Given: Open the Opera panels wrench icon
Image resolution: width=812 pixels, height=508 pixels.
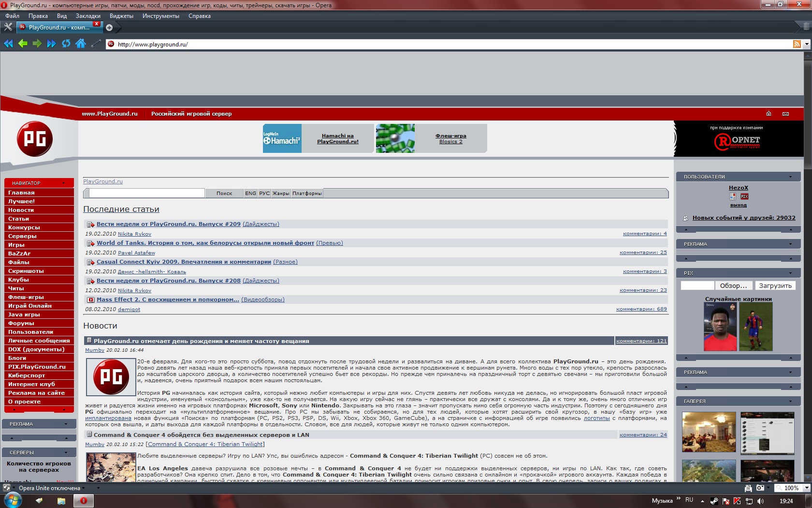Looking at the screenshot, I should click(8, 27).
